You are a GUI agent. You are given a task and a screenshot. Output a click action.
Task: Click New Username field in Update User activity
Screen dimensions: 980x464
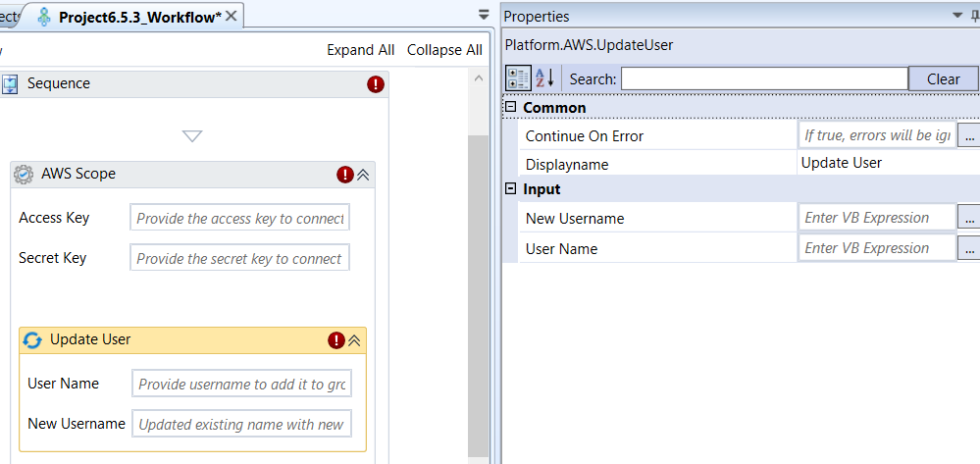[242, 424]
